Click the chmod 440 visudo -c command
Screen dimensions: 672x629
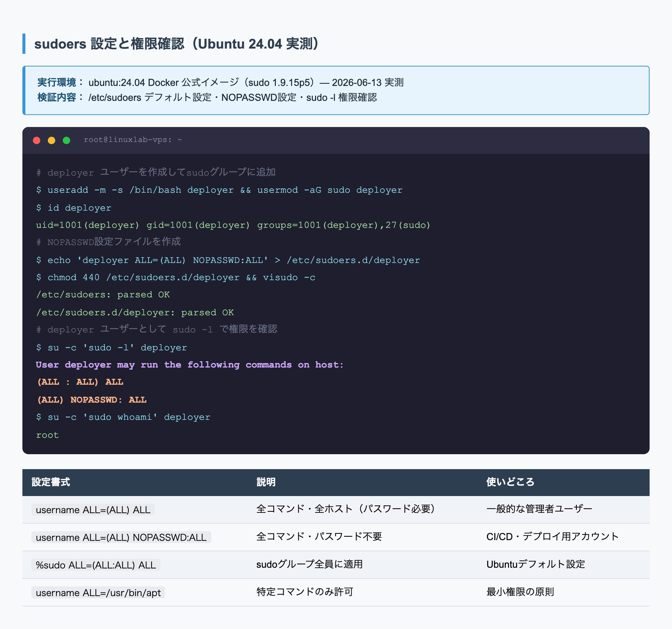[175, 278]
